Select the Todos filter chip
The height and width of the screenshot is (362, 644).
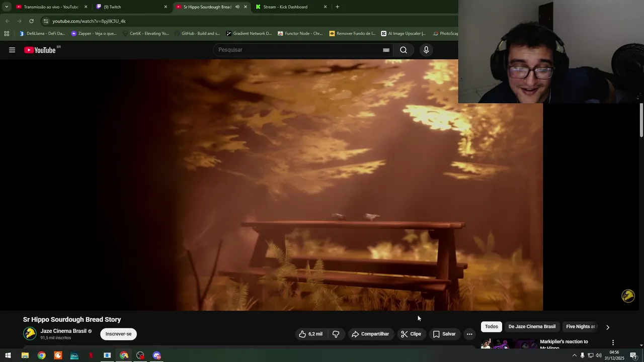(x=492, y=327)
